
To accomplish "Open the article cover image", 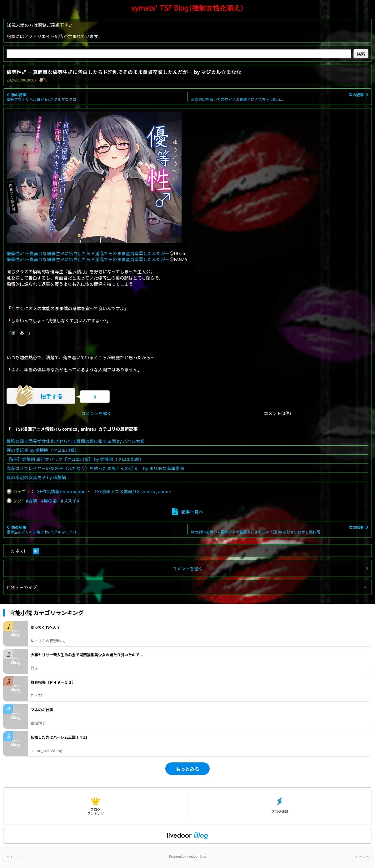I will 94,177.
